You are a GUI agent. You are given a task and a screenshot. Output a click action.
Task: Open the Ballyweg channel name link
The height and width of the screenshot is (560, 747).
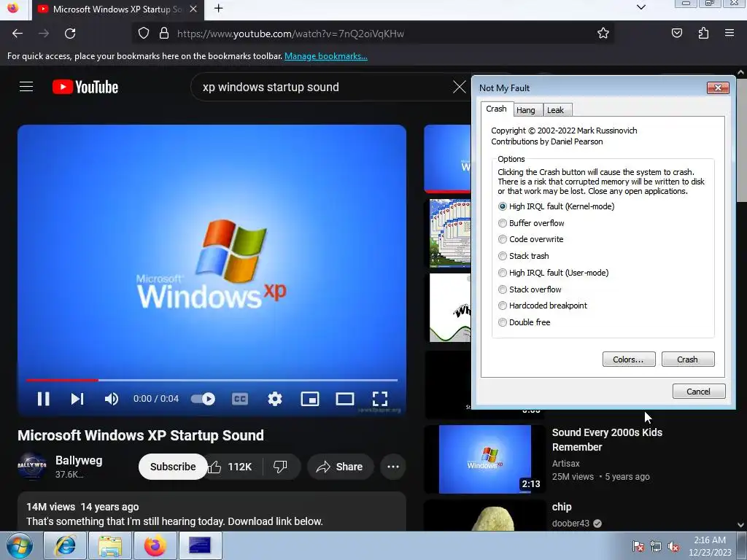pos(79,461)
